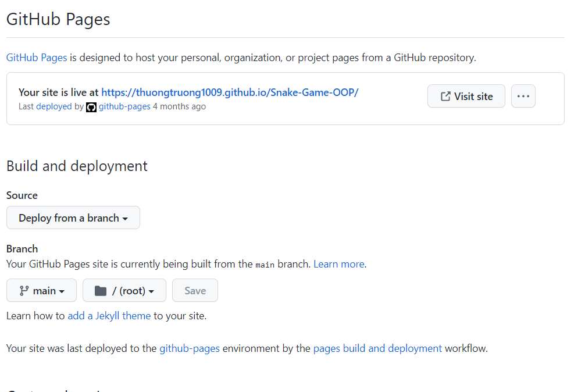The height and width of the screenshot is (392, 585).
Task: Open the pages build and deployment workflow link
Action: pos(377,348)
